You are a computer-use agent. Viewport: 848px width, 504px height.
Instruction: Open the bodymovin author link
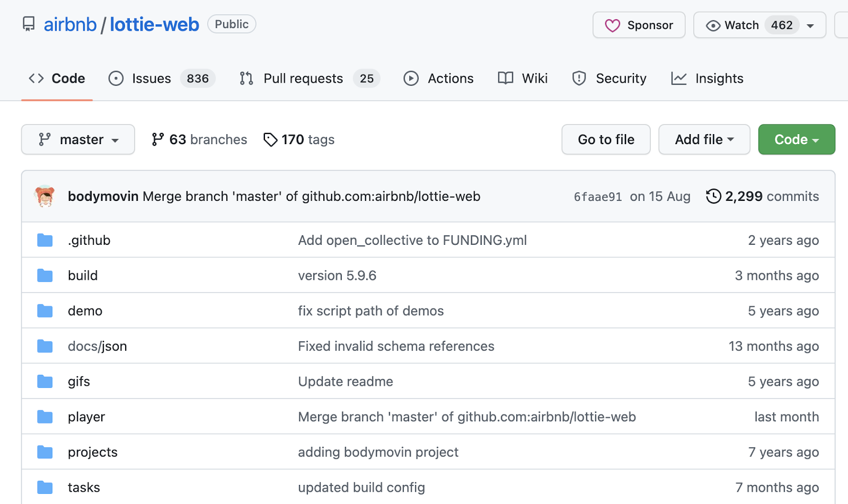pyautogui.click(x=103, y=196)
